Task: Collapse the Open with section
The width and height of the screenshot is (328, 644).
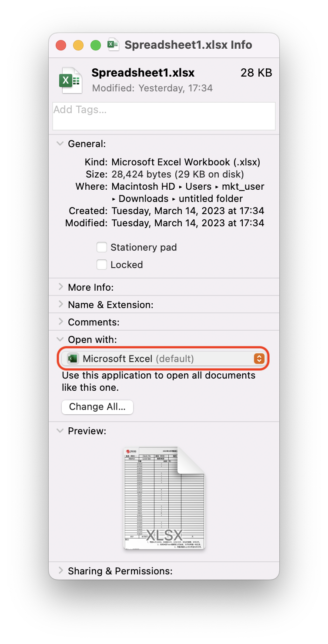Action: pos(60,339)
